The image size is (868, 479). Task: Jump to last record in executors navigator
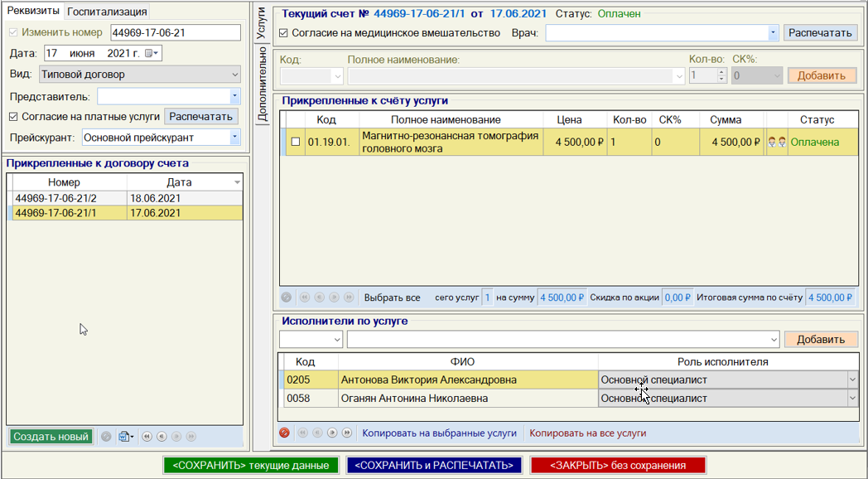tap(346, 433)
